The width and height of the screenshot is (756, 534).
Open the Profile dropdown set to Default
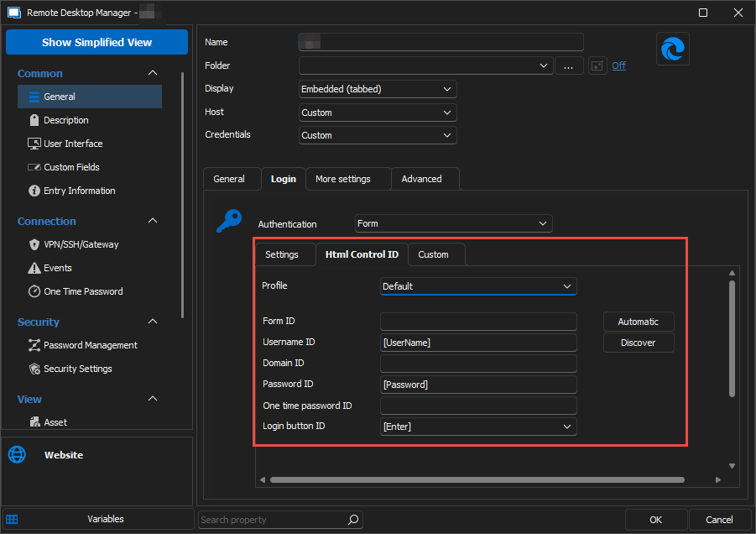478,286
